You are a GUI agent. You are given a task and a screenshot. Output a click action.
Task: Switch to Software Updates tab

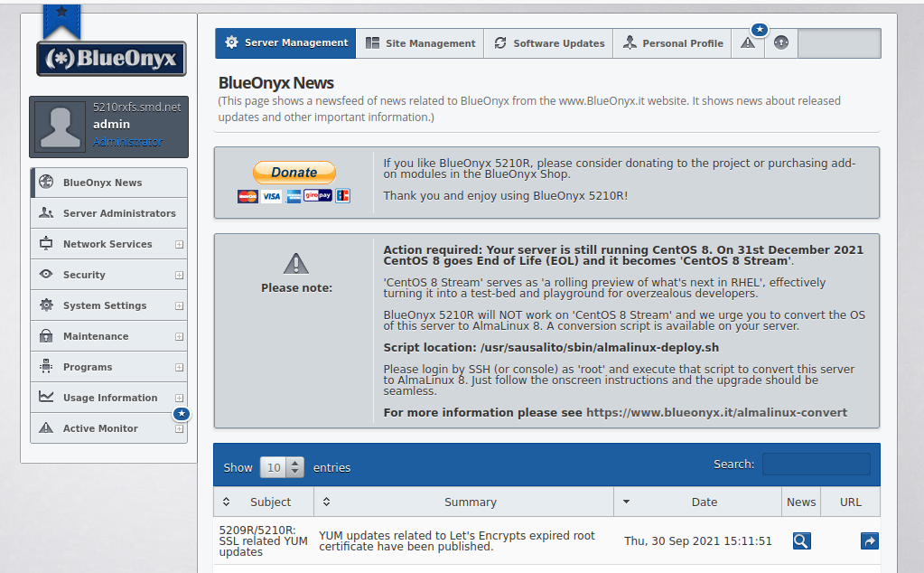coord(548,43)
